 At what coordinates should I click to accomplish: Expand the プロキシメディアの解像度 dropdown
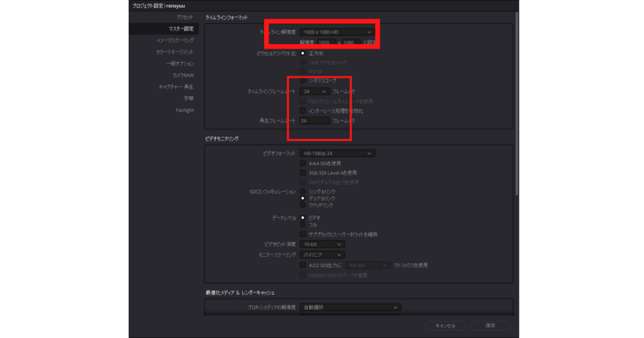[350, 307]
